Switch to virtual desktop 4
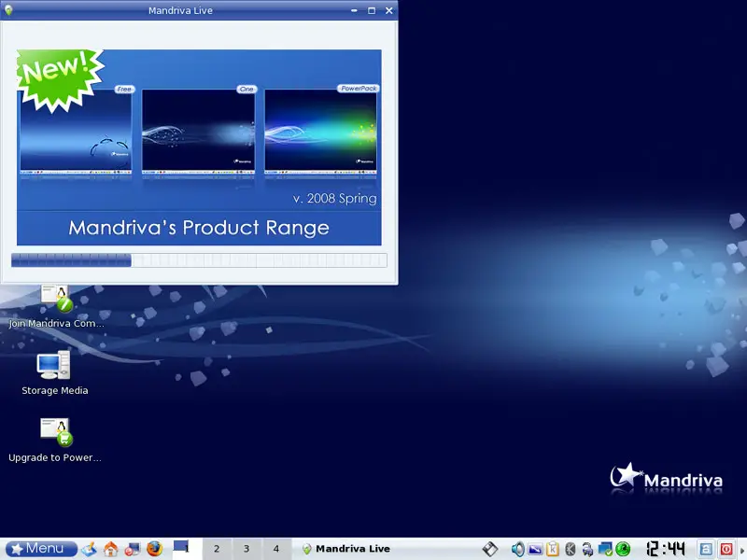 275,549
